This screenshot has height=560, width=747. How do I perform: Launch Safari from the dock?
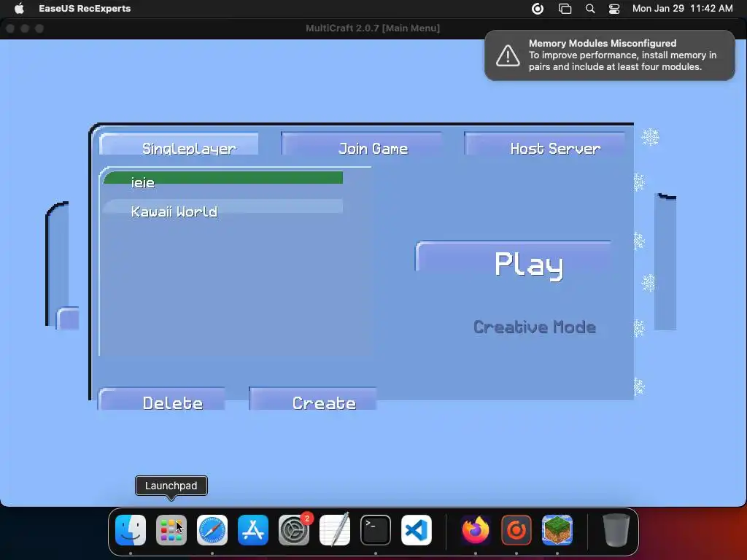(212, 530)
